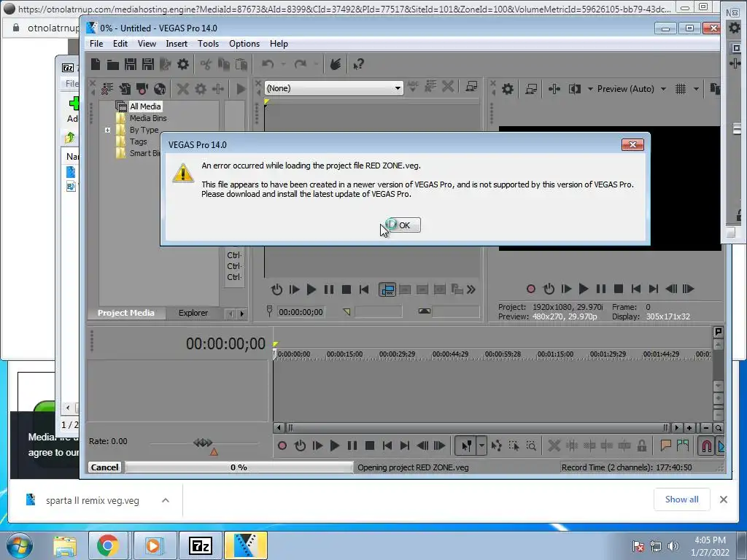Open the Tools menu
This screenshot has height=560, width=747.
tap(208, 44)
